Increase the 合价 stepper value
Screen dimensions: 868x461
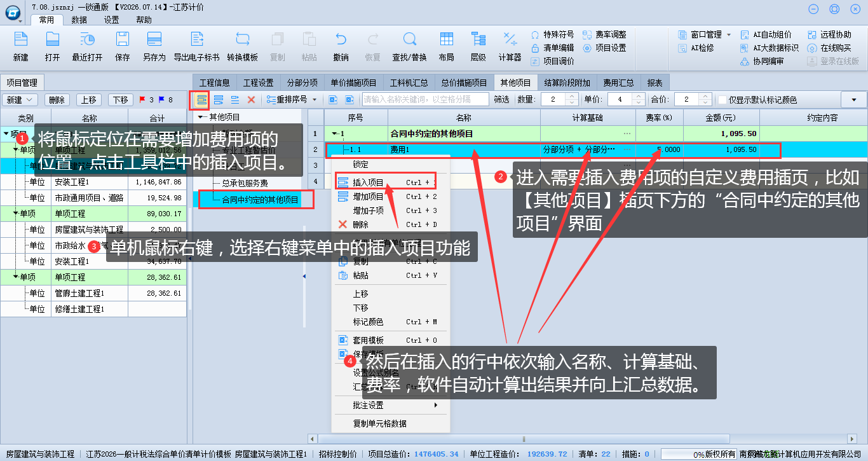pos(704,97)
